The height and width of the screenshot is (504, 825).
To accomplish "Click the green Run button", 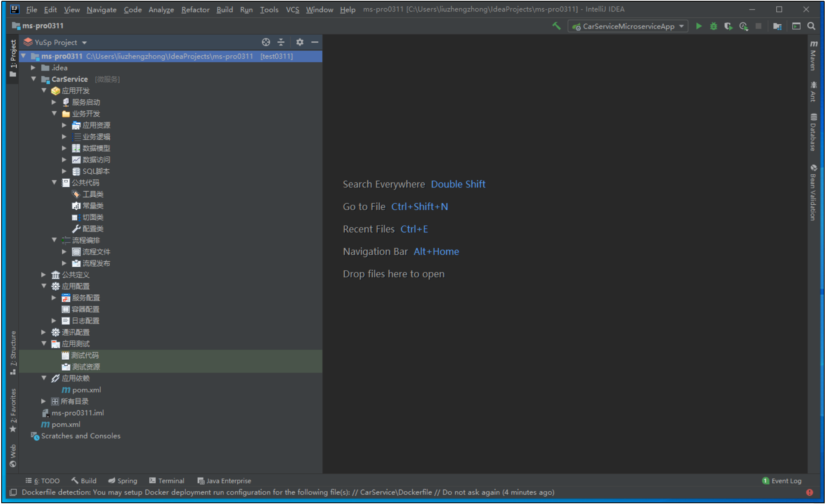I will pos(698,26).
